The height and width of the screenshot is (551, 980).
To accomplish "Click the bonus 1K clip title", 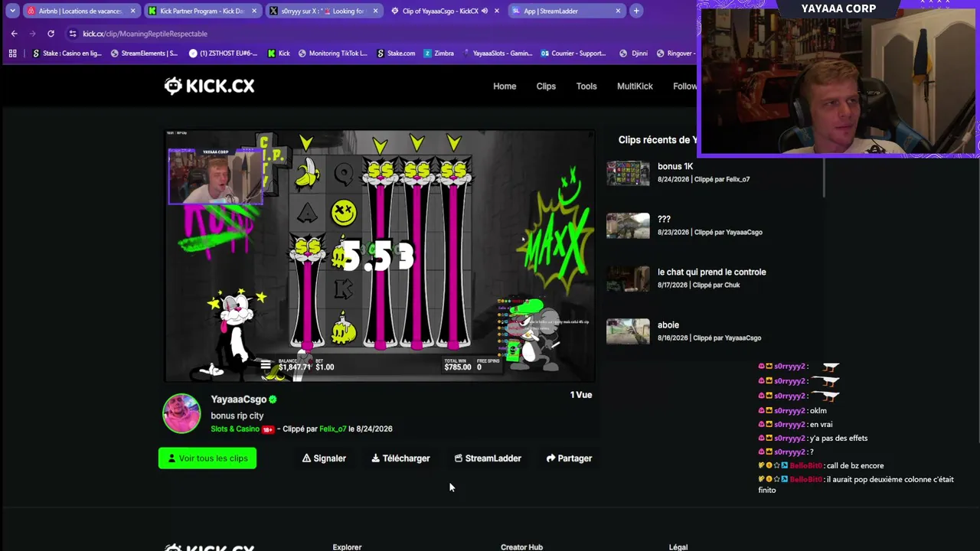I will click(x=675, y=166).
